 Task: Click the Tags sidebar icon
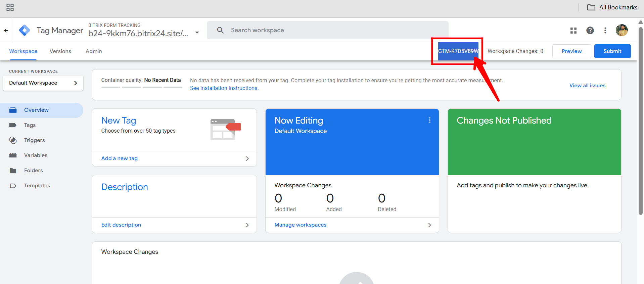13,125
